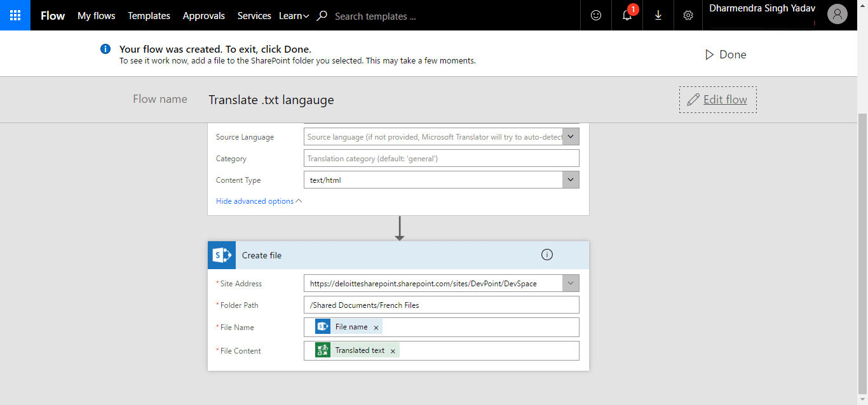Click the Translated text dynamic token
Image resolution: width=868 pixels, height=405 pixels.
357,350
